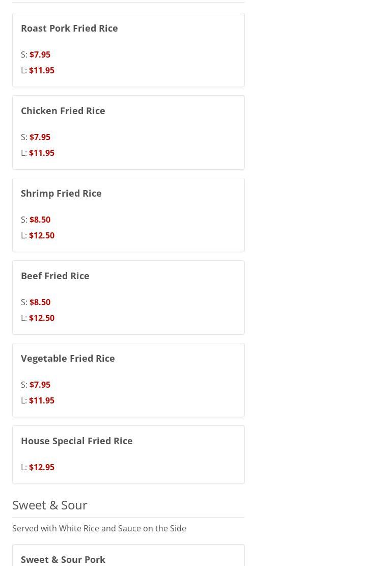The image size is (392, 566).
Task: Click large Beef Fried Rice price
Action: (41, 318)
